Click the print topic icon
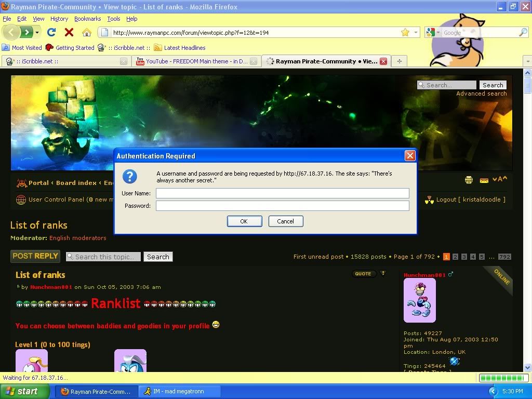 tap(469, 180)
